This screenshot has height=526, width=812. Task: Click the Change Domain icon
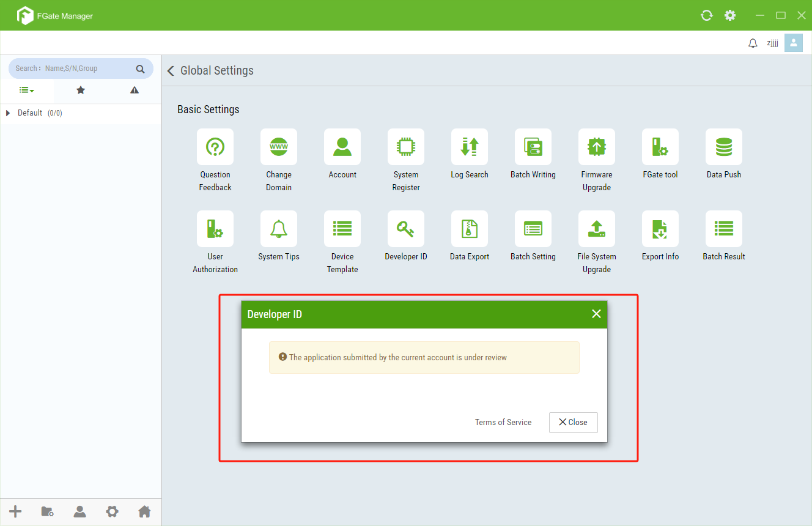(x=279, y=147)
